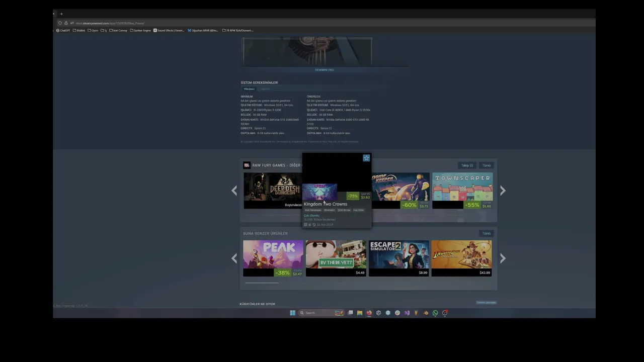Expand description with Devamını Oku

coord(325,70)
